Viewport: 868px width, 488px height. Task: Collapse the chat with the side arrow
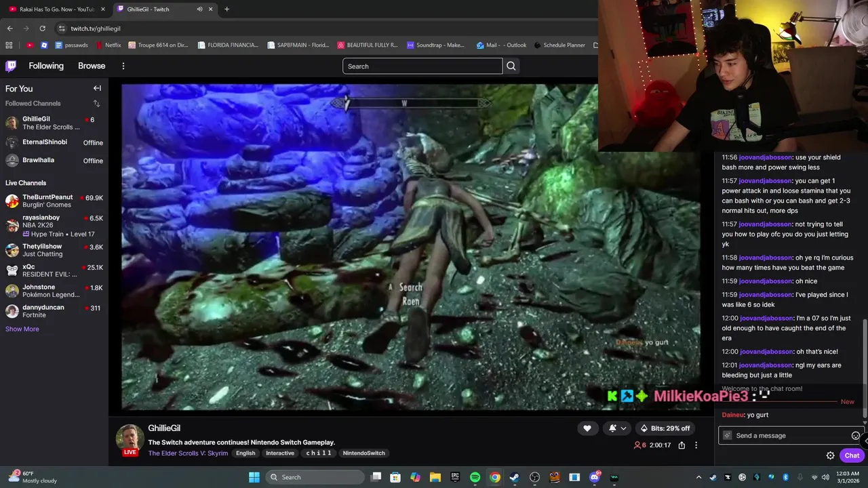(865, 440)
